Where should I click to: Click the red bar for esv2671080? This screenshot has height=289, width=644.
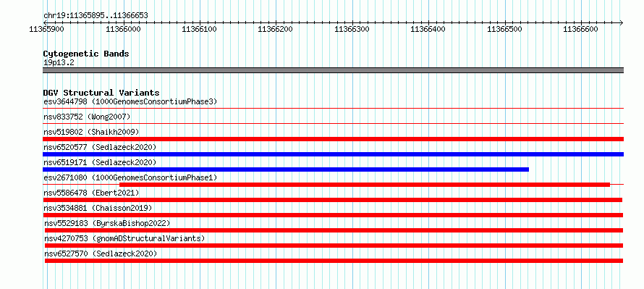tap(365, 185)
